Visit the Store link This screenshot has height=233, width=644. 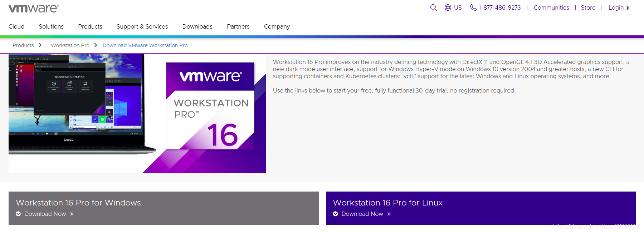(588, 8)
